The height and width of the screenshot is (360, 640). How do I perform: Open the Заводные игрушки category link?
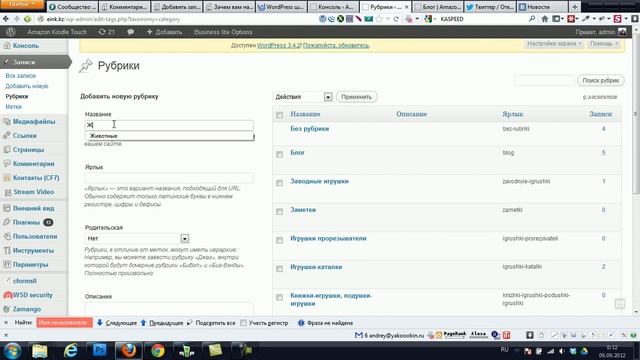click(319, 181)
